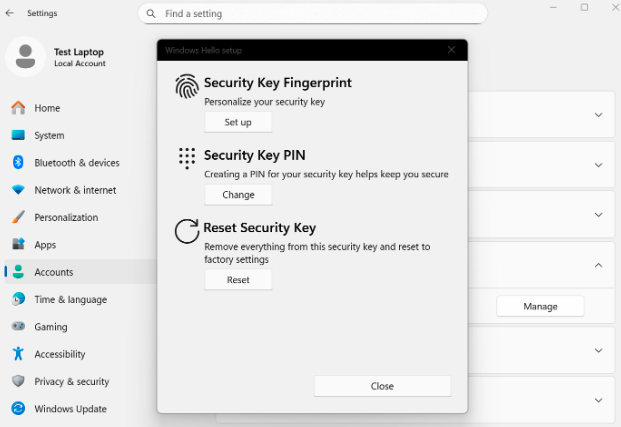
Task: Click the Test Laptop profile avatar
Action: pos(24,57)
